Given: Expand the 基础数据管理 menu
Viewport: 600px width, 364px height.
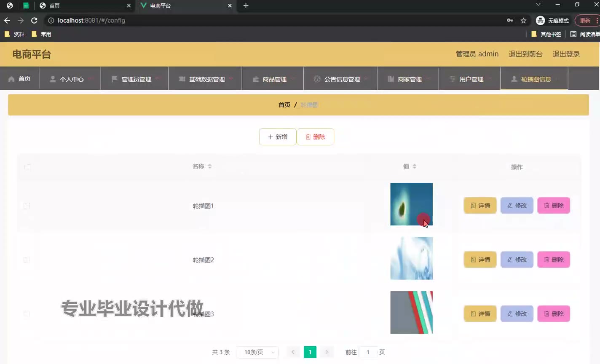Looking at the screenshot, I should click(205, 79).
